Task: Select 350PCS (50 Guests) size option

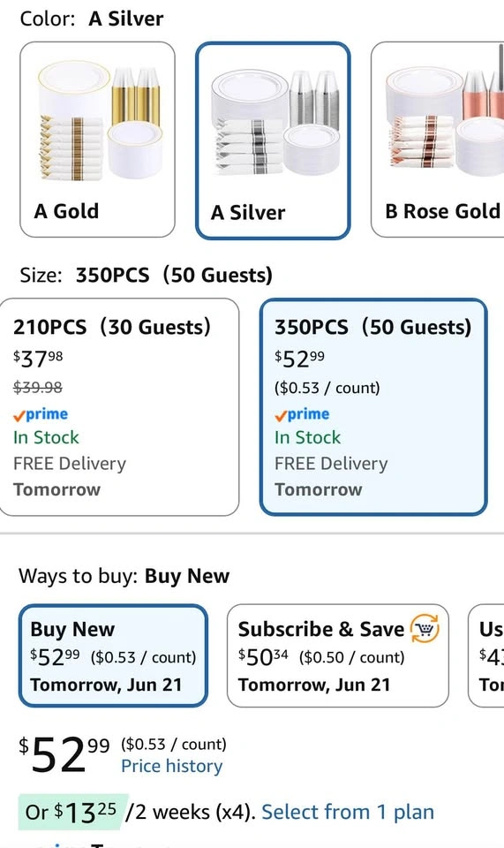Action: [373, 406]
